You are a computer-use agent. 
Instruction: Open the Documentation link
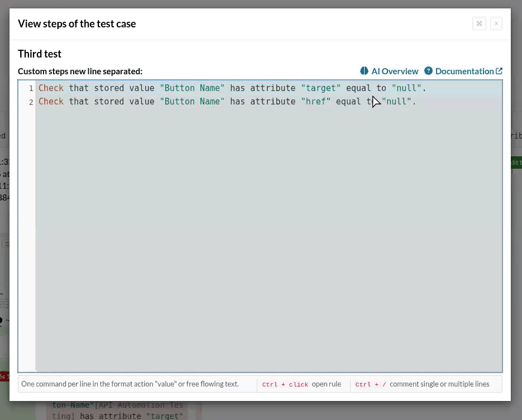(x=464, y=71)
